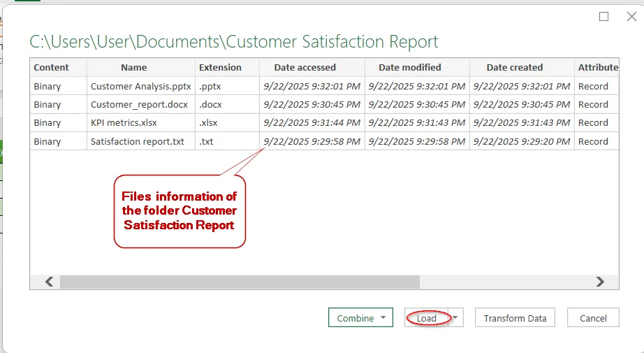The height and width of the screenshot is (353, 644).
Task: Click the .docx extension cell
Action: click(x=227, y=104)
